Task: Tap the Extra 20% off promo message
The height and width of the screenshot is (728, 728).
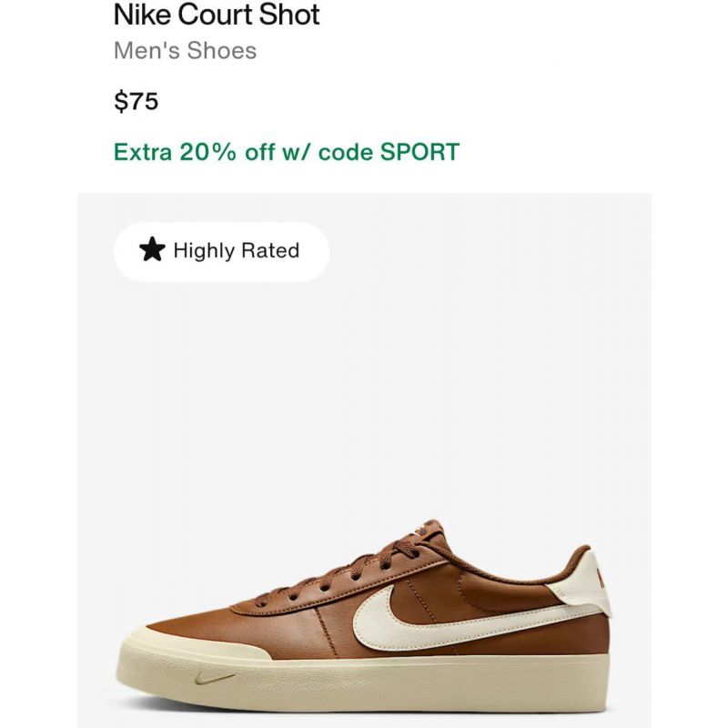Action: point(287,152)
